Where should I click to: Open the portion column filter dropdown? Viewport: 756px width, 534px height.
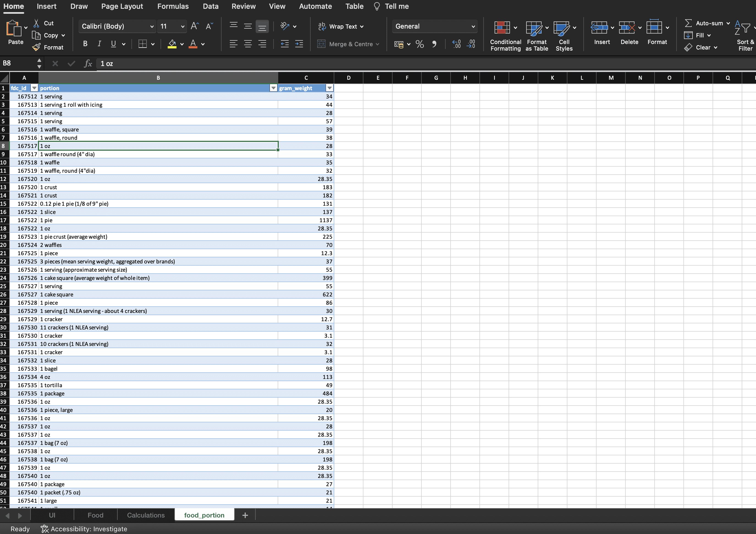point(273,88)
